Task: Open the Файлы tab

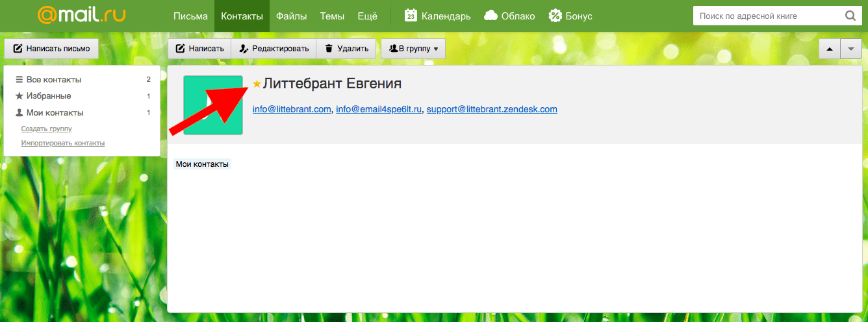Action: (291, 16)
